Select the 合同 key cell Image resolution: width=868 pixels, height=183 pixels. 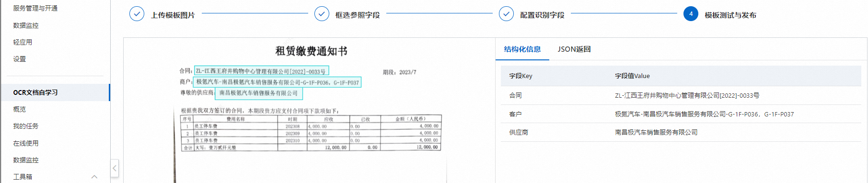point(515,95)
